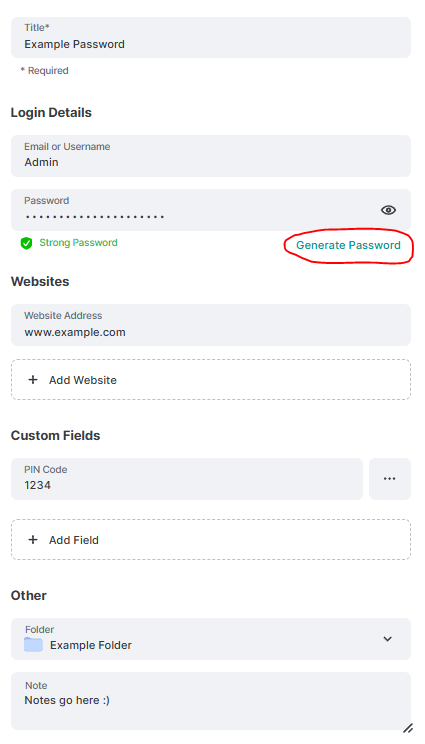Edit the Title field Example Password
Viewport: 425px width, 744px height.
(211, 37)
